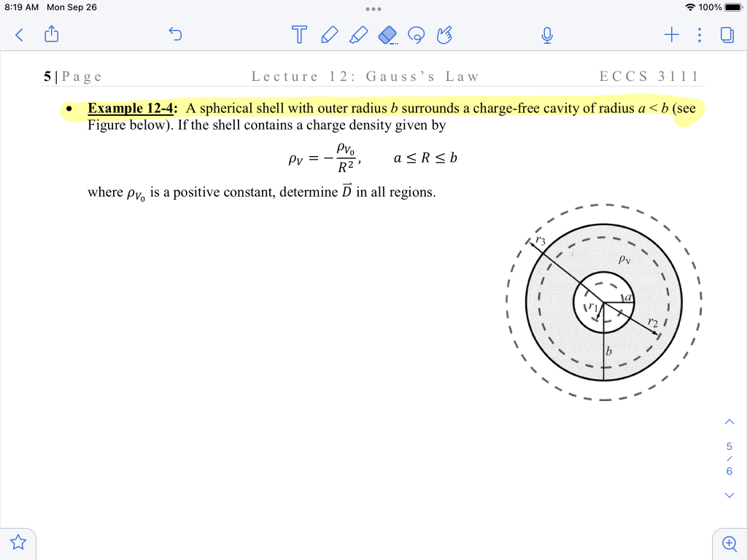The image size is (747, 560).
Task: Select the Lasso selection tool
Action: click(417, 34)
